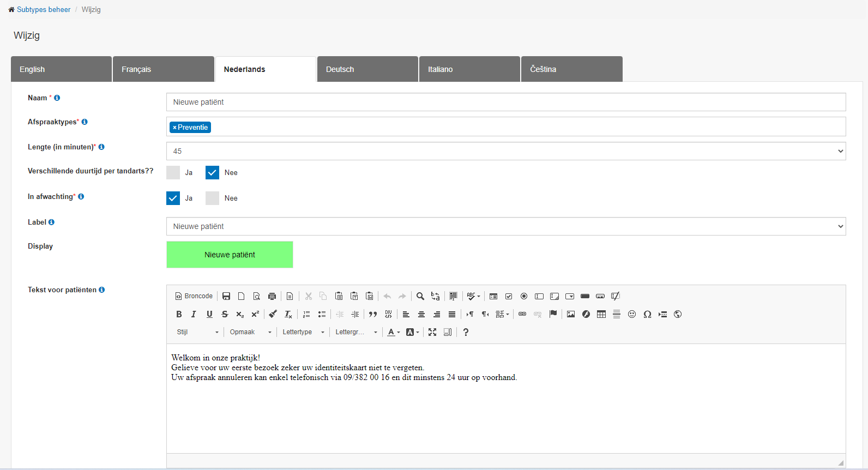Viewport: 868px width, 470px height.
Task: Click the underline formatting icon
Action: (x=209, y=314)
